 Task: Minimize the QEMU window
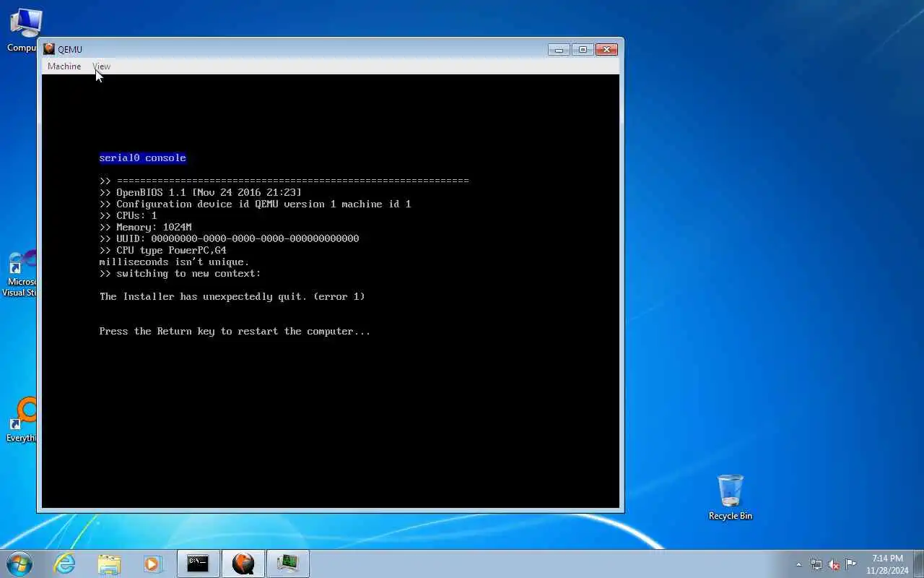point(559,49)
